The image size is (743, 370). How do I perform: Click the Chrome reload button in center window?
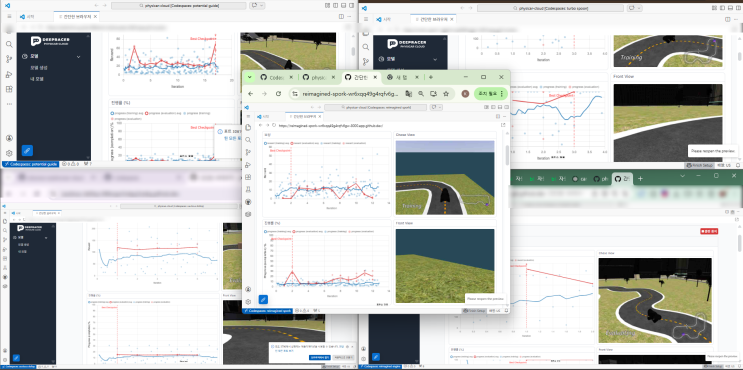278,94
